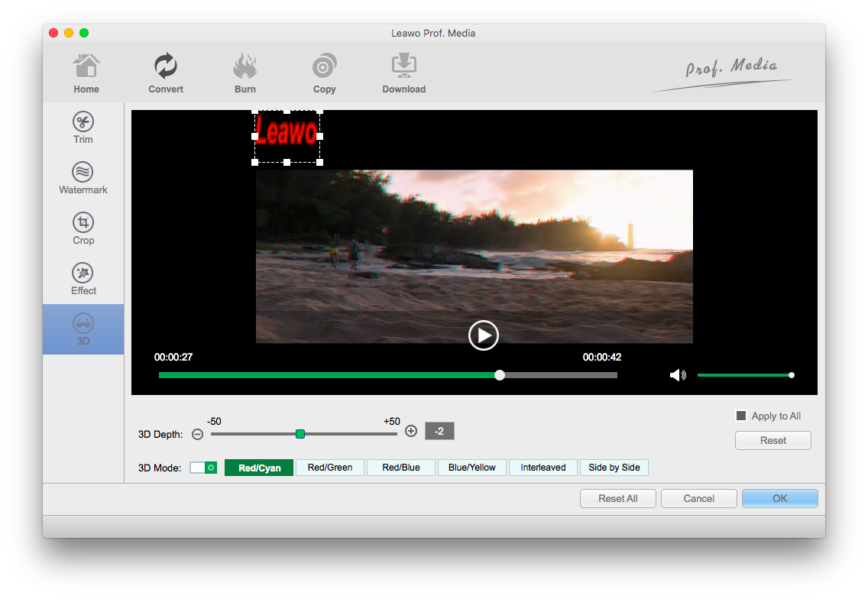Click the unplayed part of progress bar
Screen dimensions: 868x599
[561, 375]
